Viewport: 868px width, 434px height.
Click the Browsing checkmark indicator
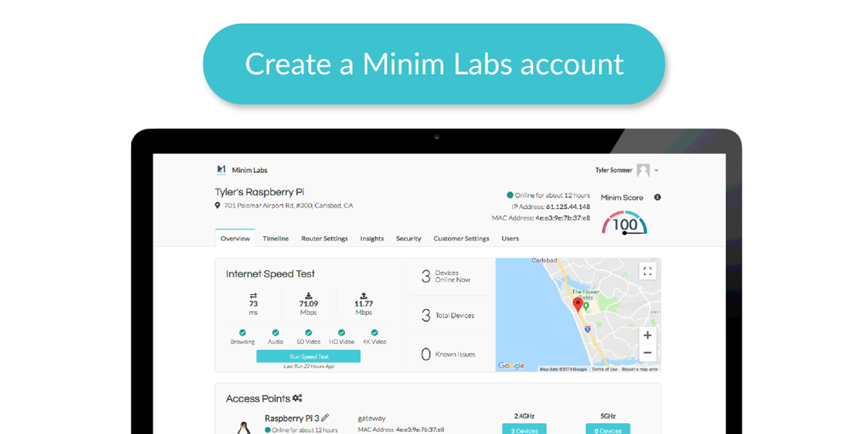242,333
